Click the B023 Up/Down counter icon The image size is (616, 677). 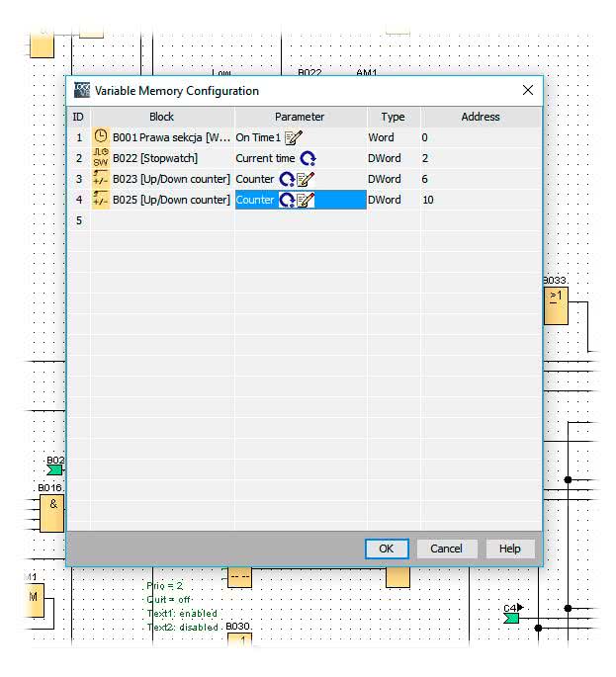pos(101,179)
